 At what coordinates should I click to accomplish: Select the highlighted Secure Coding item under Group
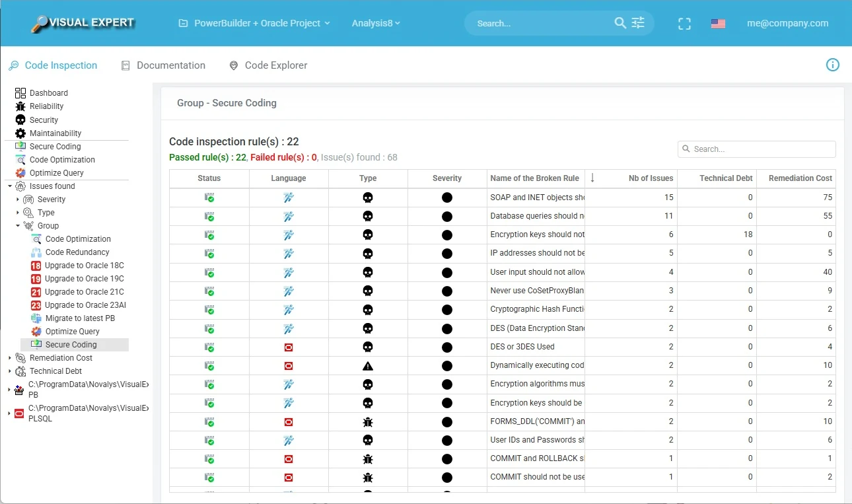[x=75, y=345]
